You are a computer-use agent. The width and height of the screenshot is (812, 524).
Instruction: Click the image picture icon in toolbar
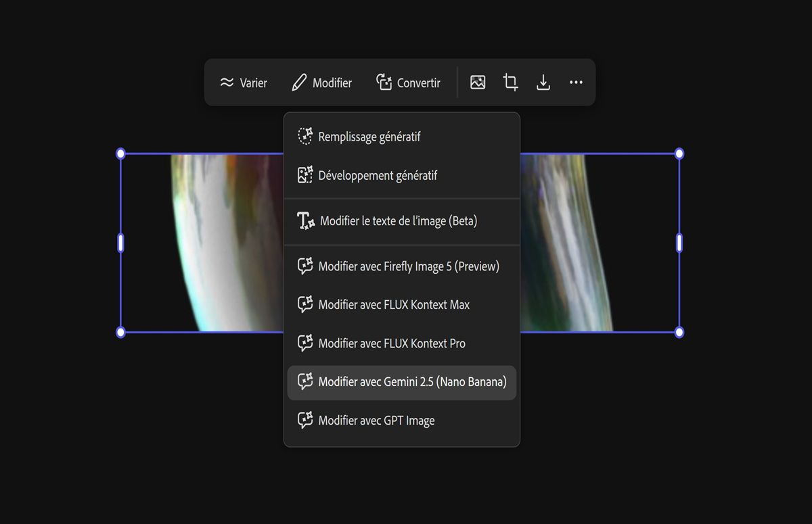(x=478, y=82)
